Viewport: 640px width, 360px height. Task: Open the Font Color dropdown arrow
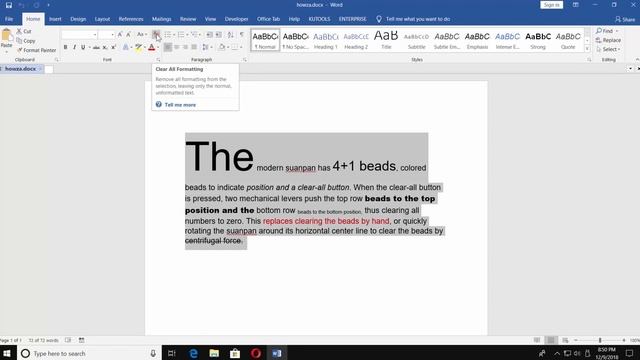[x=158, y=48]
